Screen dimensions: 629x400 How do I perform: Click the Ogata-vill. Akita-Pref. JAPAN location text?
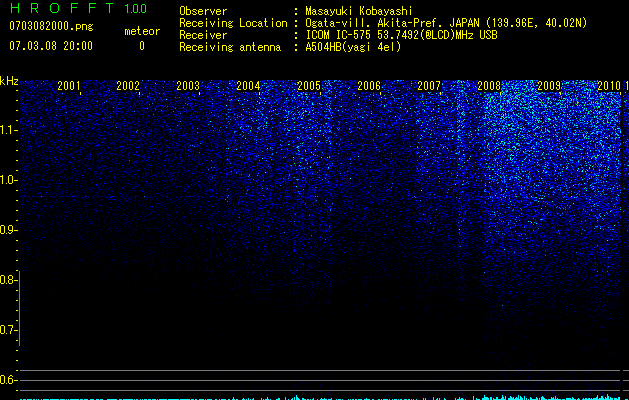(446, 23)
